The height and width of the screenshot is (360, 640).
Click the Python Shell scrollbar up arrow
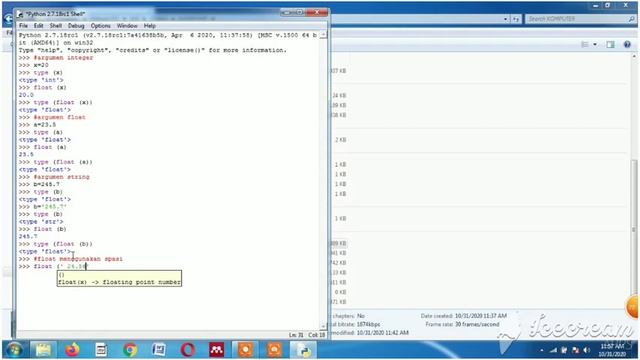tap(323, 36)
